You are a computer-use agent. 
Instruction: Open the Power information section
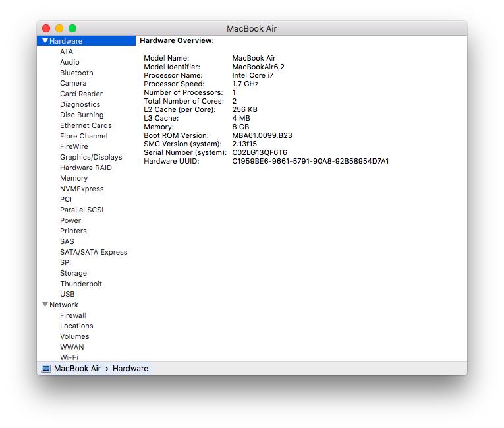pyautogui.click(x=70, y=220)
